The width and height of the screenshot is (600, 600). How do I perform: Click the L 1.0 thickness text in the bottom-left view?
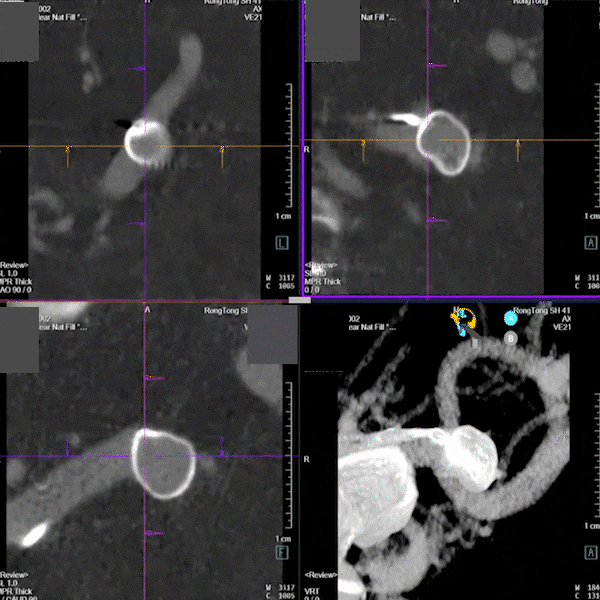tap(9, 583)
